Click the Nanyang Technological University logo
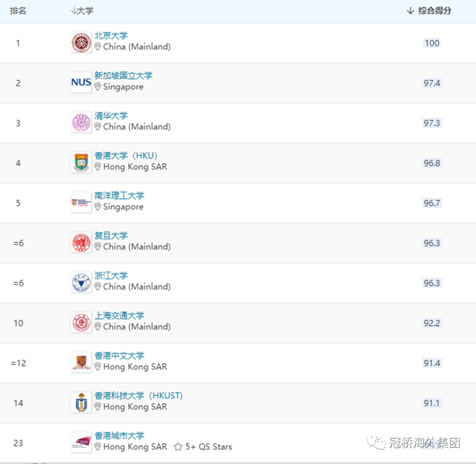This screenshot has width=476, height=464. 81,202
